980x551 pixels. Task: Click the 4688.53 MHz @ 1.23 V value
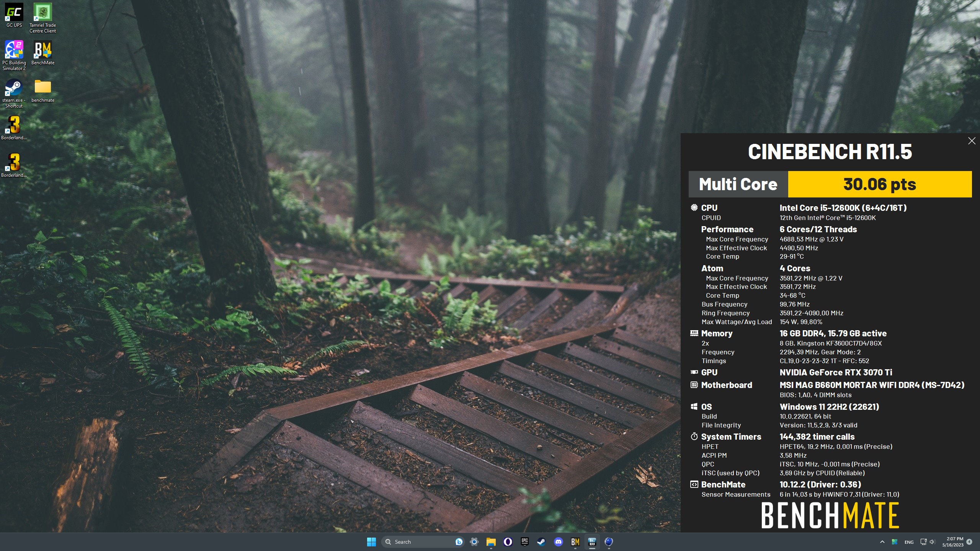(812, 239)
